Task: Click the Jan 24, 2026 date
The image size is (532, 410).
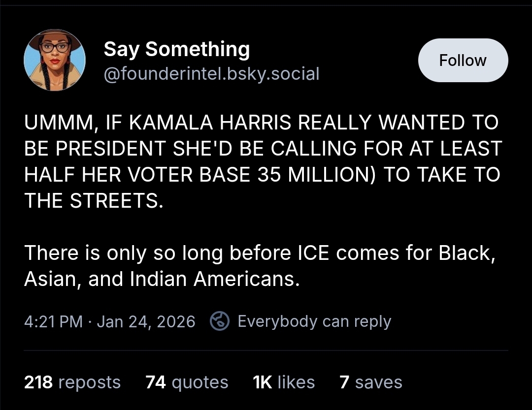Action: [146, 321]
